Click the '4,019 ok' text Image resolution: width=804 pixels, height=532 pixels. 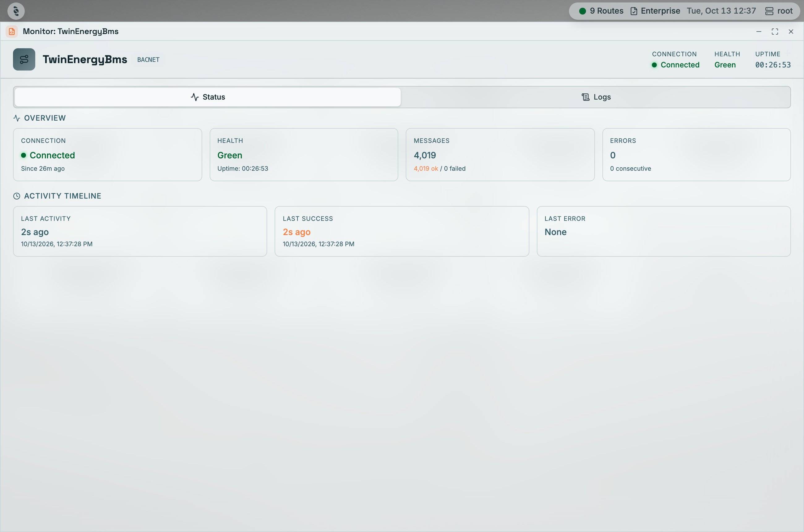tap(426, 169)
